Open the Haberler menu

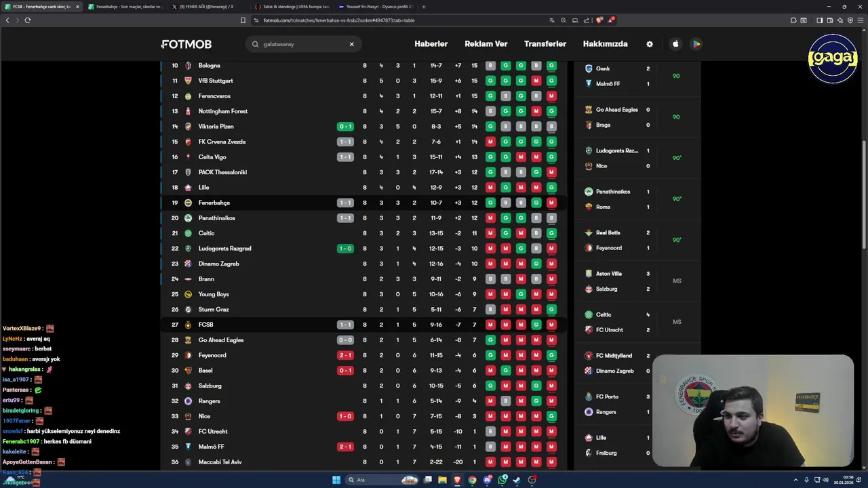coord(431,44)
